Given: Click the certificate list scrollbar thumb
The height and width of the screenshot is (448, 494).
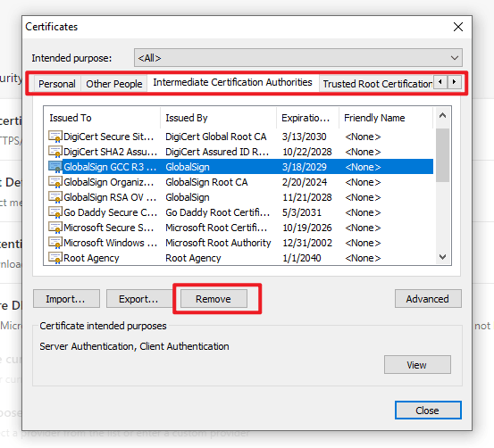Looking at the screenshot, I should 442,155.
